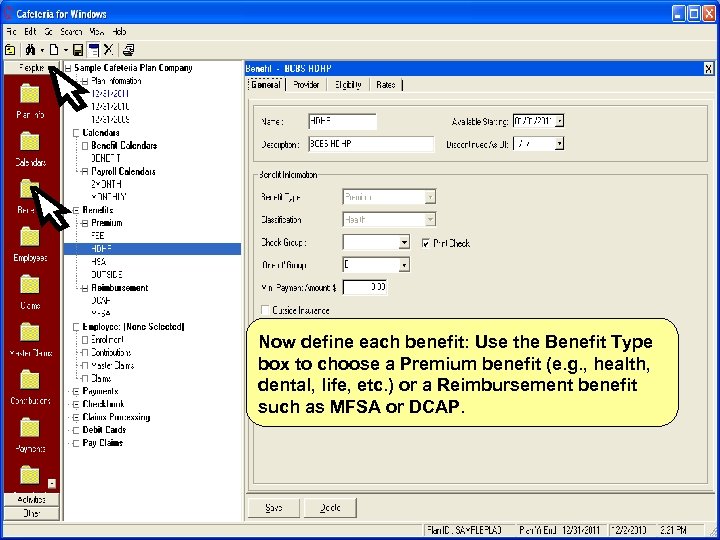The height and width of the screenshot is (540, 720).
Task: Select the Pay Claims tree item
Action: tap(102, 443)
